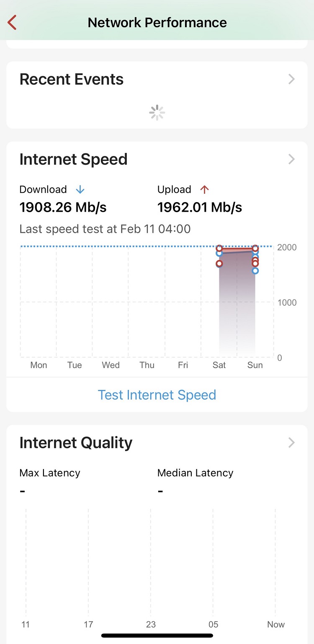Screen dimensions: 314x644
Task: Tap the Median Latency label
Action: (195, 473)
